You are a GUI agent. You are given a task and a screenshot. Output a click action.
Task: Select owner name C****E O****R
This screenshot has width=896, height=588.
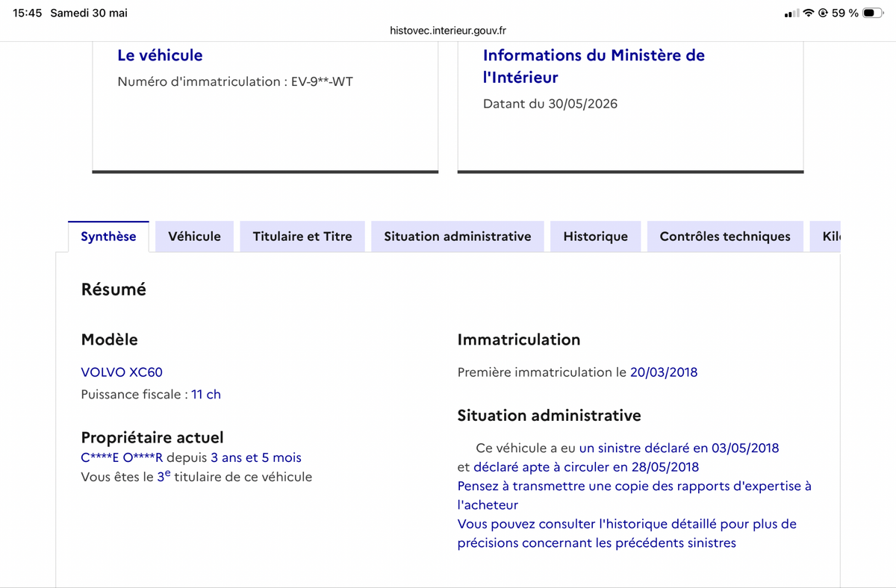(x=122, y=457)
